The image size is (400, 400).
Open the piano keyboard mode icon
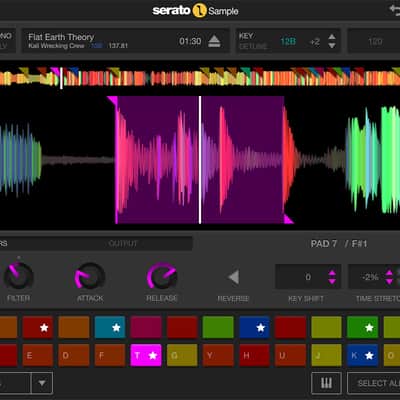(x=326, y=383)
